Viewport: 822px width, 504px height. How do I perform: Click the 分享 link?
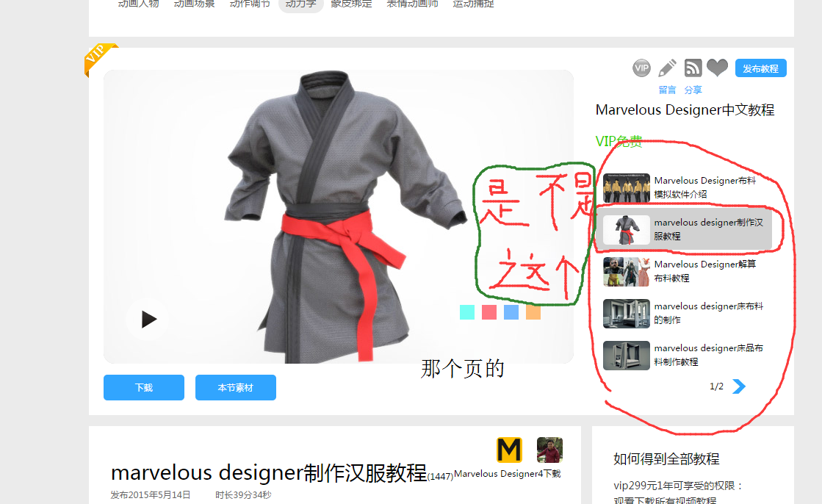693,90
